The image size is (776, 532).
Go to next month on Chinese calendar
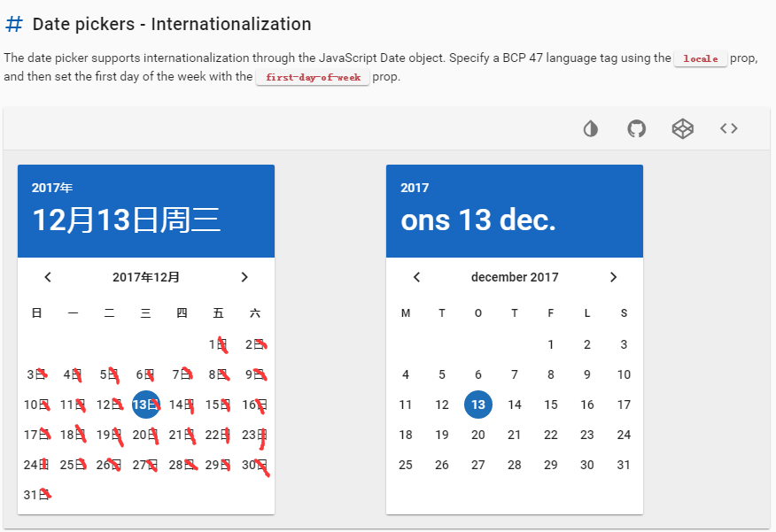pos(244,277)
